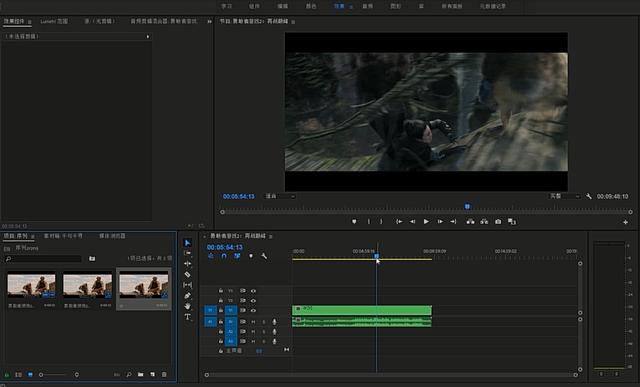640x387 pixels.
Task: Play the sequence in Program Monitor
Action: pos(426,222)
